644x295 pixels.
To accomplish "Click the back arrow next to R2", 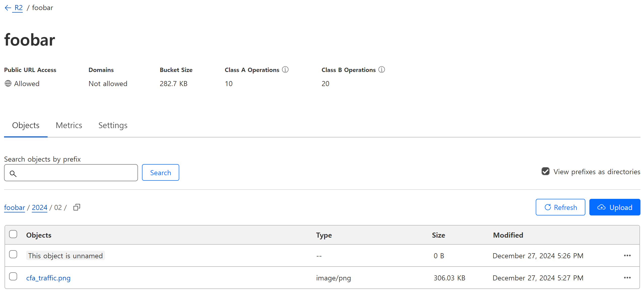I will (x=8, y=8).
